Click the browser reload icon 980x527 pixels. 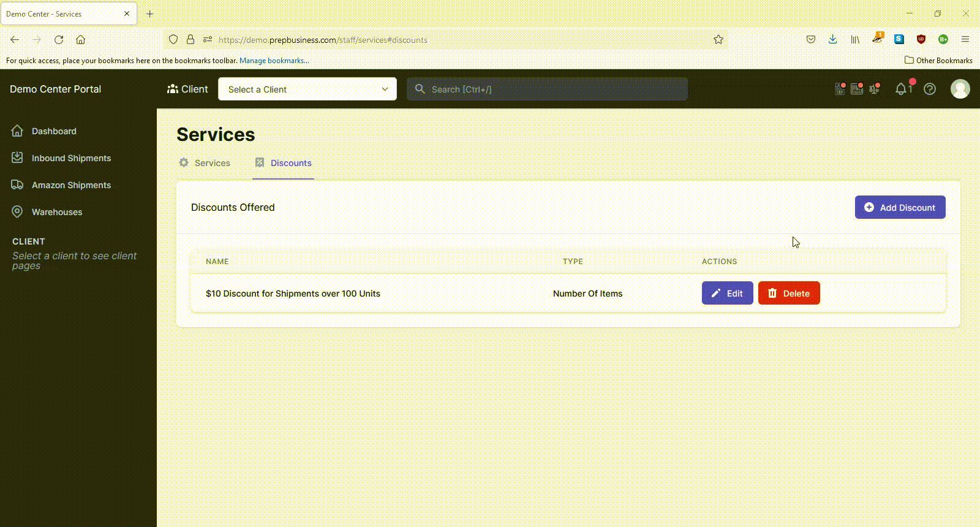(x=59, y=40)
